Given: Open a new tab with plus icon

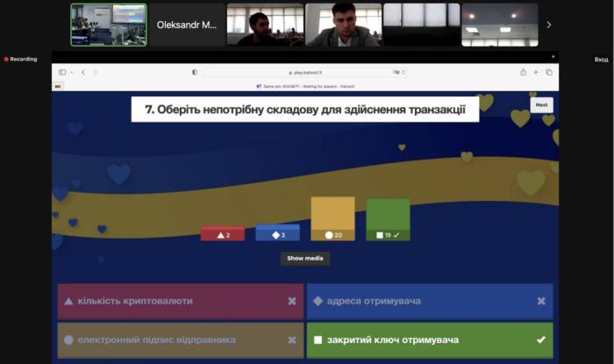Looking at the screenshot, I should pyautogui.click(x=536, y=72).
